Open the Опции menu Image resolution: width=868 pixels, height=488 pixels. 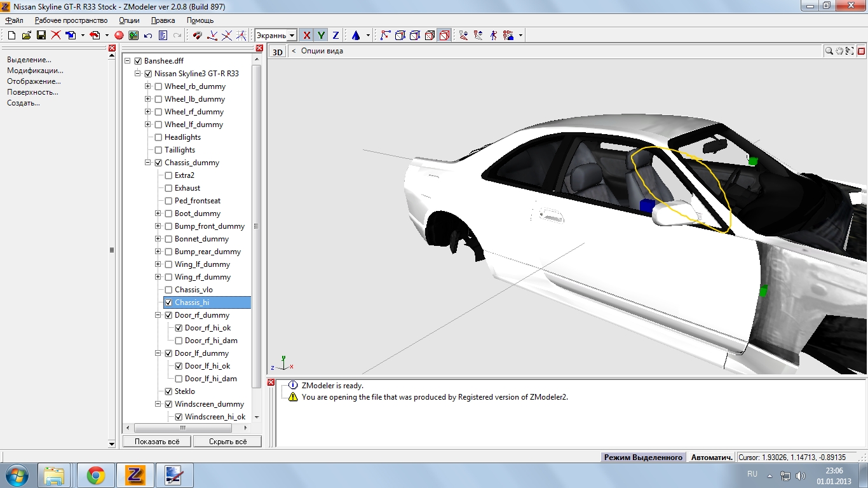click(x=129, y=20)
